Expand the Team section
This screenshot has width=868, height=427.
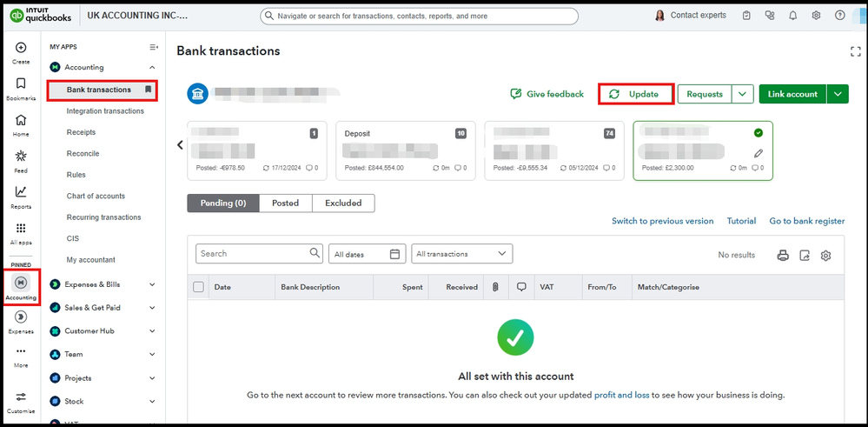152,355
